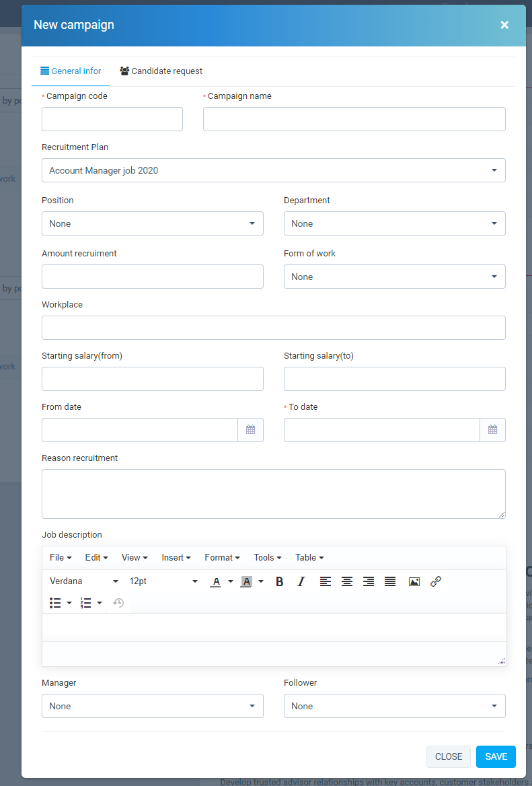Open the From date calendar picker
Image resolution: width=532 pixels, height=786 pixels.
tap(250, 430)
